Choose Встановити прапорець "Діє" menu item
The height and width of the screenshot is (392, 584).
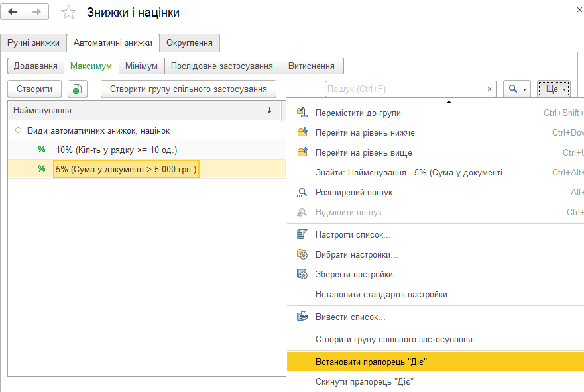(x=436, y=362)
